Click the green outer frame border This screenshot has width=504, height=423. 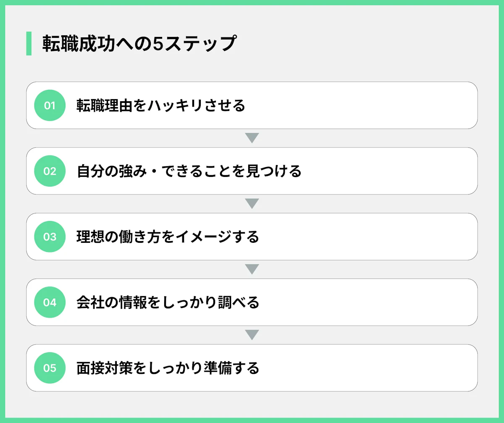252,2
